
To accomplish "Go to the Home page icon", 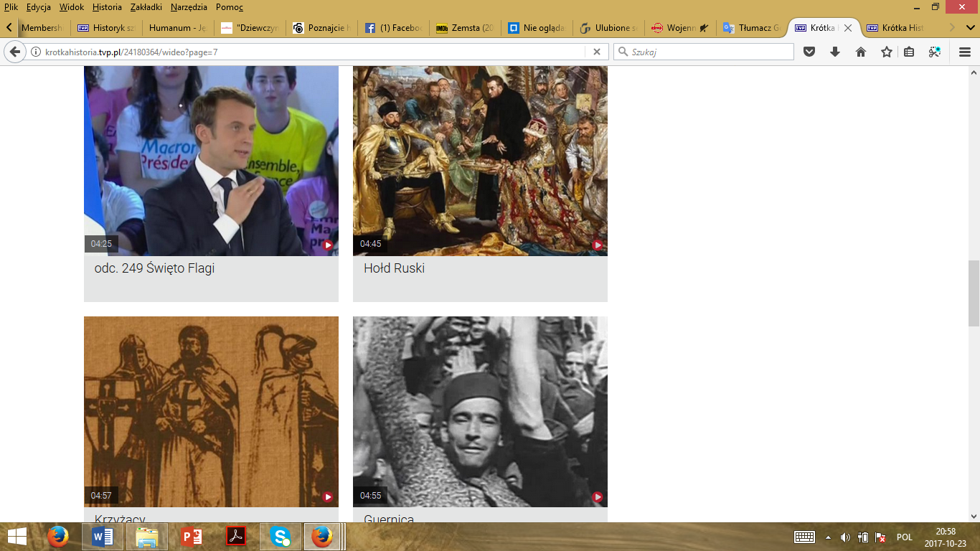I will point(861,52).
